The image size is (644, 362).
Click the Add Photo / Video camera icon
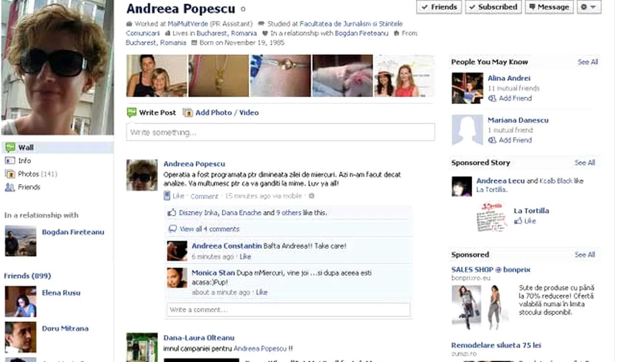pos(188,112)
